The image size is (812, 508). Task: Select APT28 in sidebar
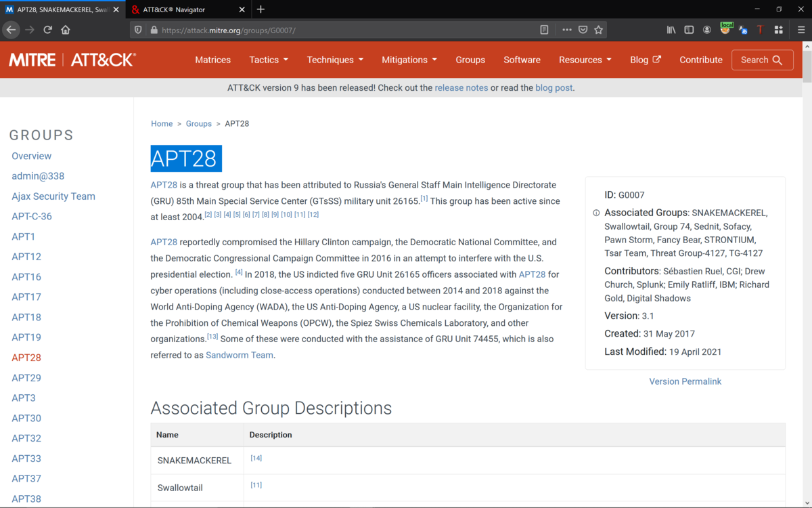pos(26,358)
